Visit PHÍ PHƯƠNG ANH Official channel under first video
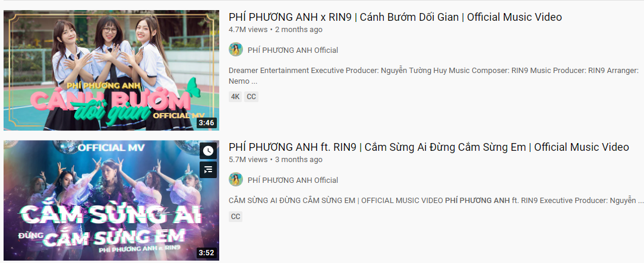Screen dimensions: 644x263 click(x=293, y=50)
